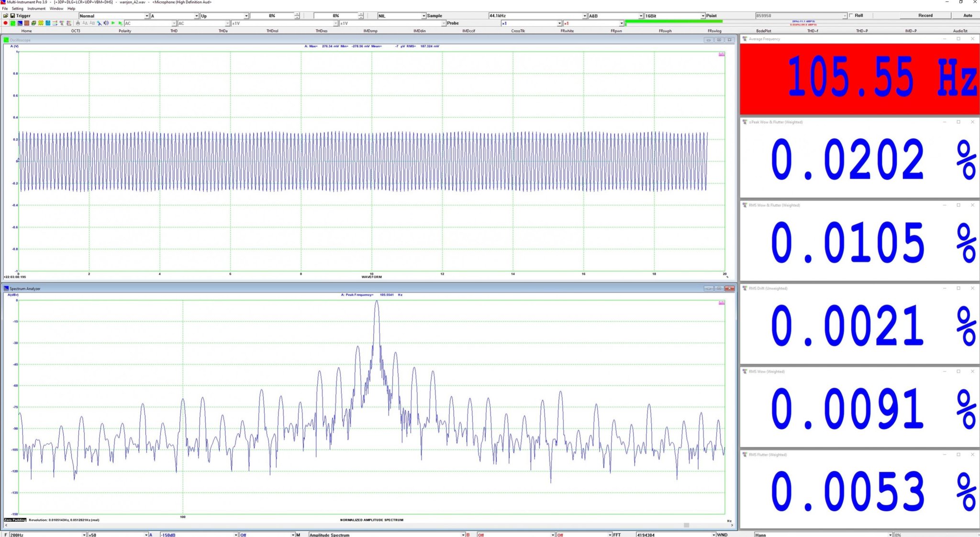Click the AudioTst hot panel button
This screenshot has width=980, height=537.
pos(960,31)
